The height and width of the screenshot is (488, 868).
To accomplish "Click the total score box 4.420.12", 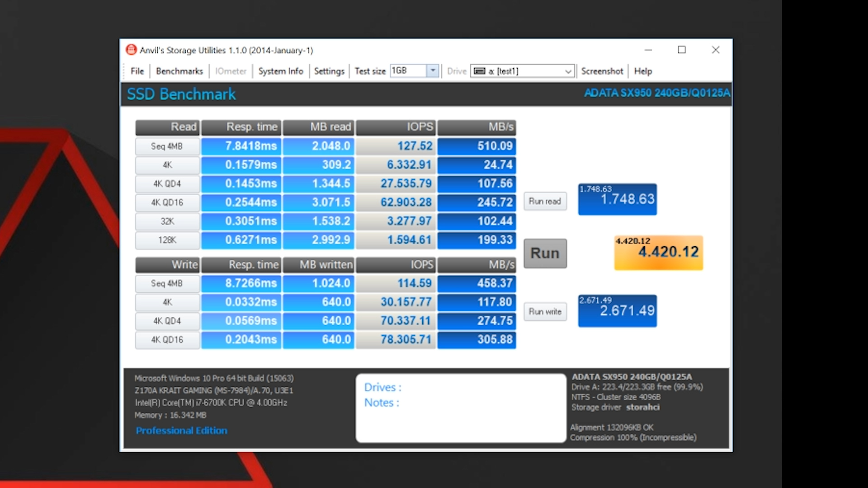I will pyautogui.click(x=659, y=253).
